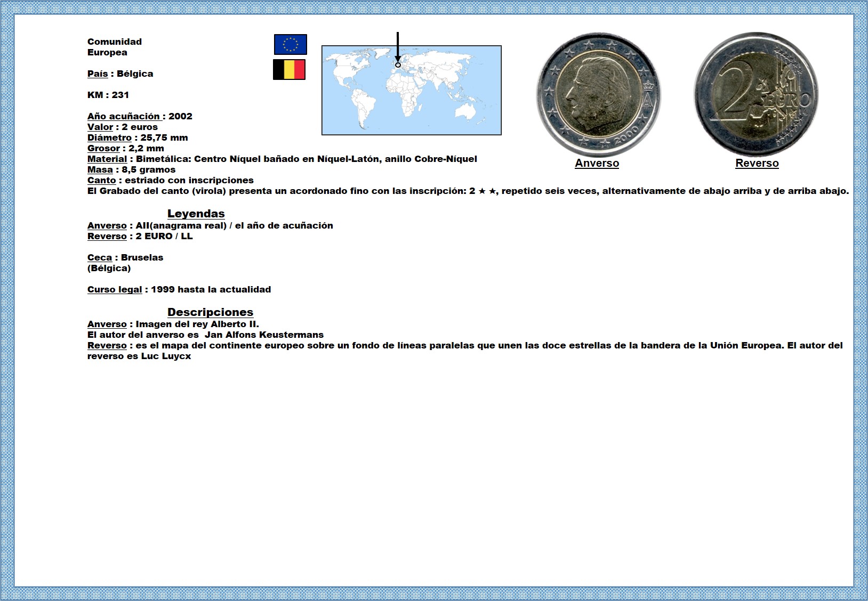Screen dimensions: 868x601
Task: Click the '(Bélgica)' text under Ceca
Action: pos(109,268)
